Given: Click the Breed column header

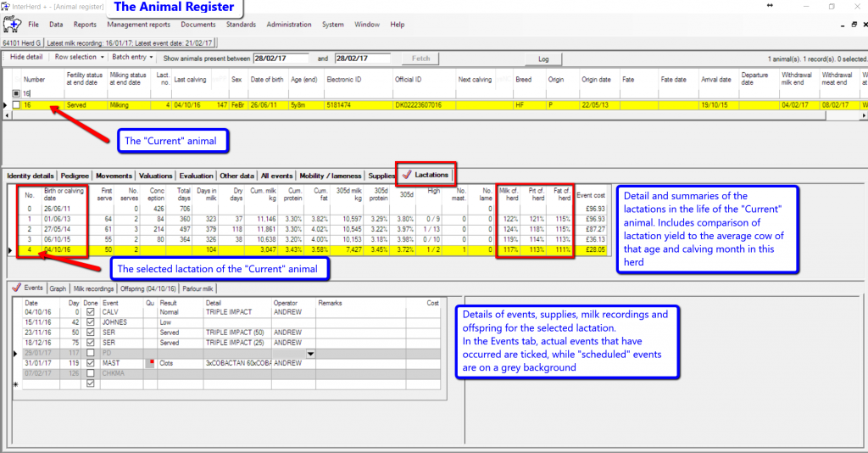Looking at the screenshot, I should tap(523, 80).
